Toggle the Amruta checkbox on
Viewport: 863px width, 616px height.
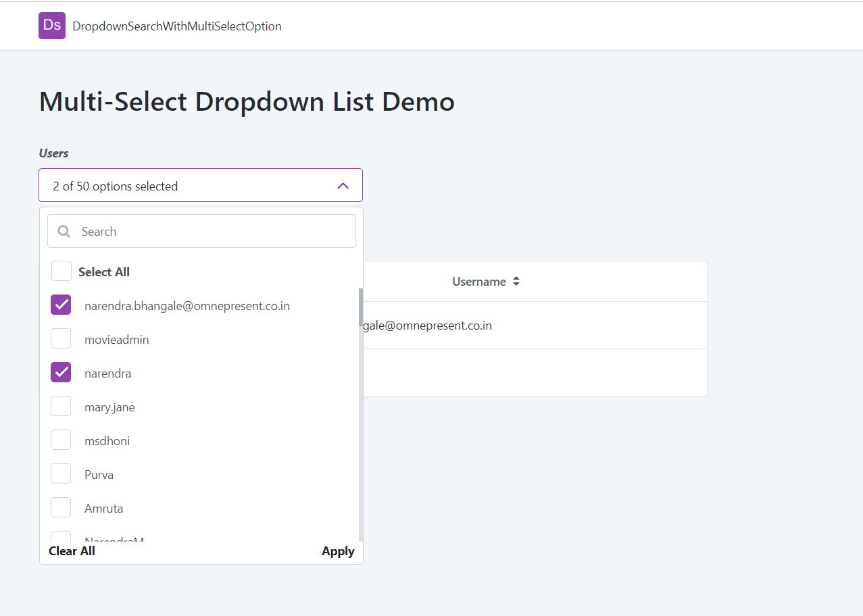point(61,508)
